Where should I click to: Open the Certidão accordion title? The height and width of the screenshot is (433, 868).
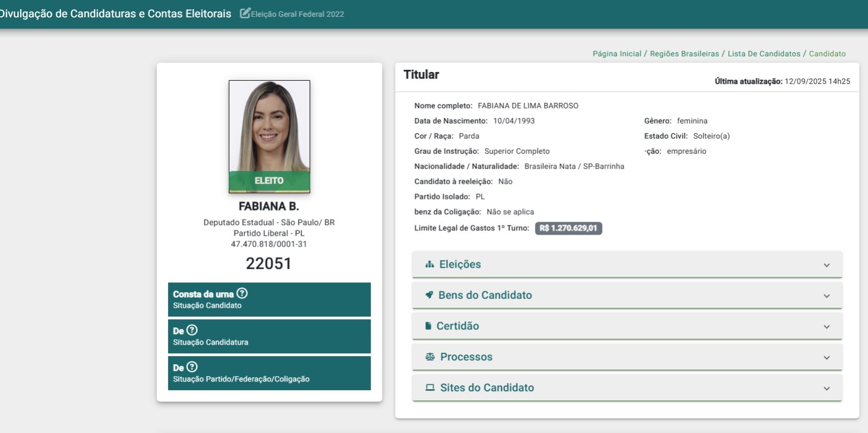tap(458, 326)
